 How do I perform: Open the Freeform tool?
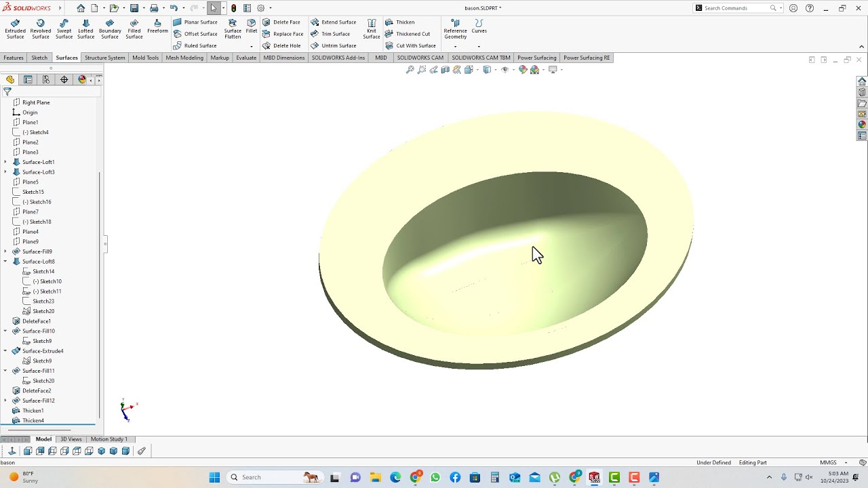[x=157, y=26]
